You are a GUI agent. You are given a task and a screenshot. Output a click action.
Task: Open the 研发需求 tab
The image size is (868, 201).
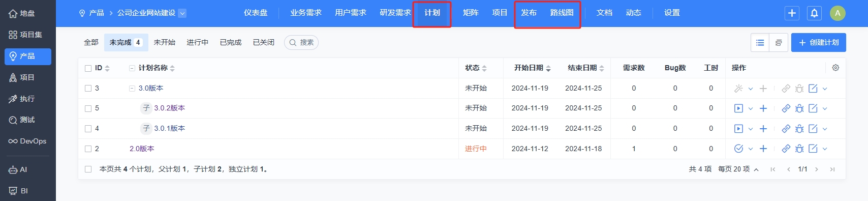pyautogui.click(x=395, y=13)
